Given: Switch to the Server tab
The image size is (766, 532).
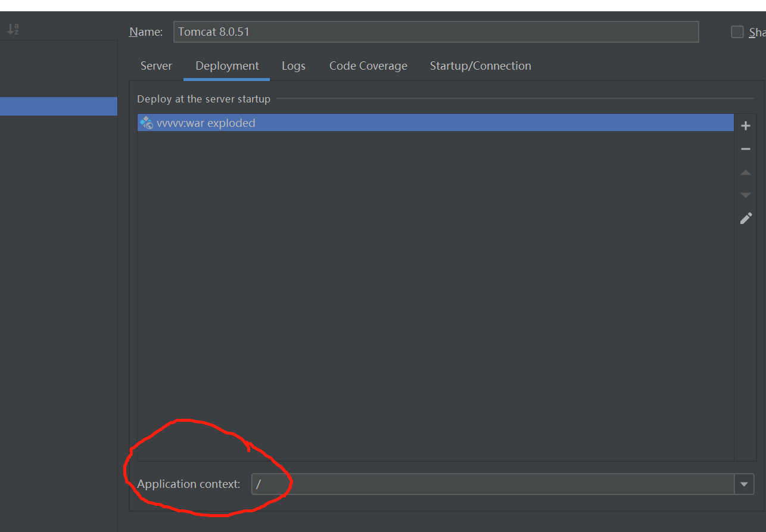Looking at the screenshot, I should pos(156,66).
